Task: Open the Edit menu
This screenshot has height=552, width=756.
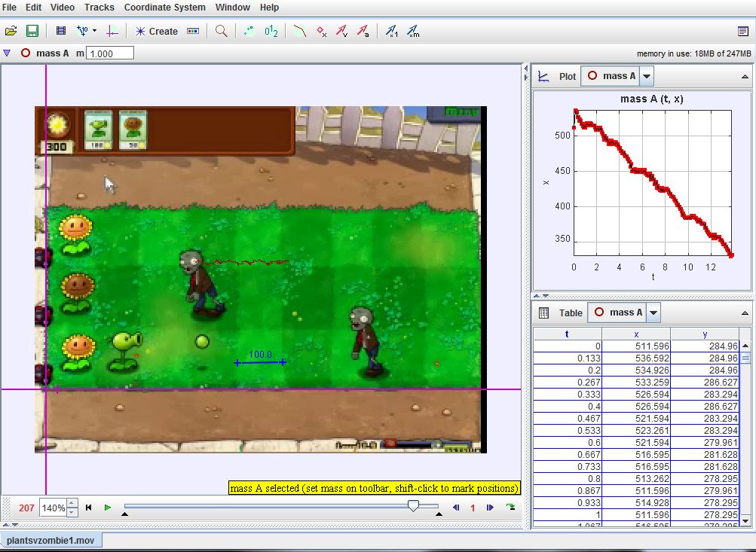Action: (x=33, y=8)
